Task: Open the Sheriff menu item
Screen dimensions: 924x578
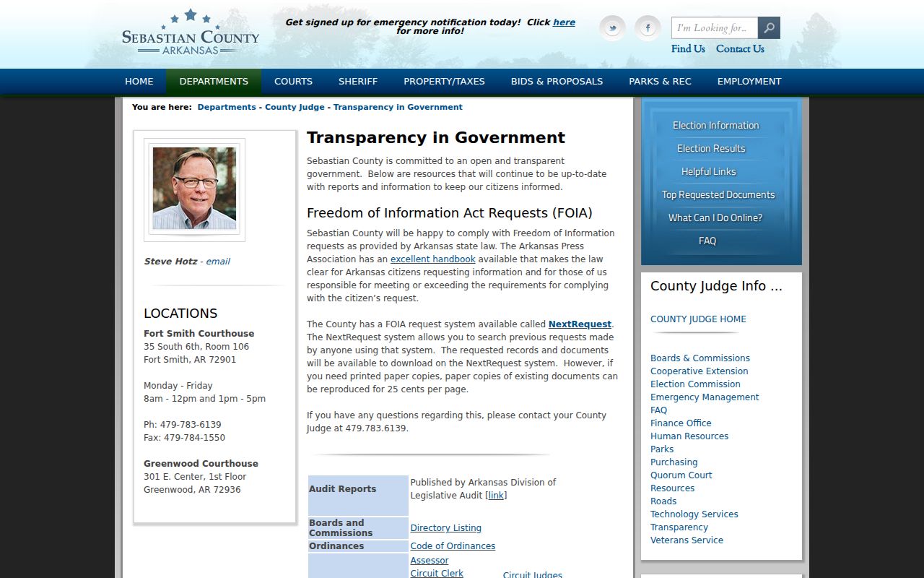Action: (358, 81)
